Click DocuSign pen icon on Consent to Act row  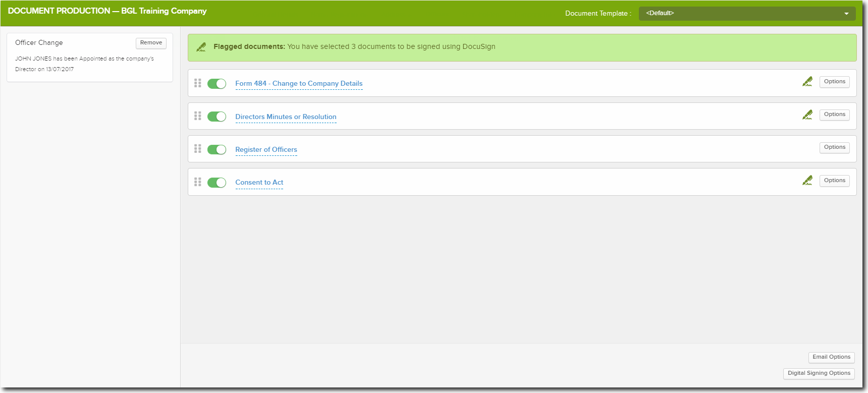807,181
